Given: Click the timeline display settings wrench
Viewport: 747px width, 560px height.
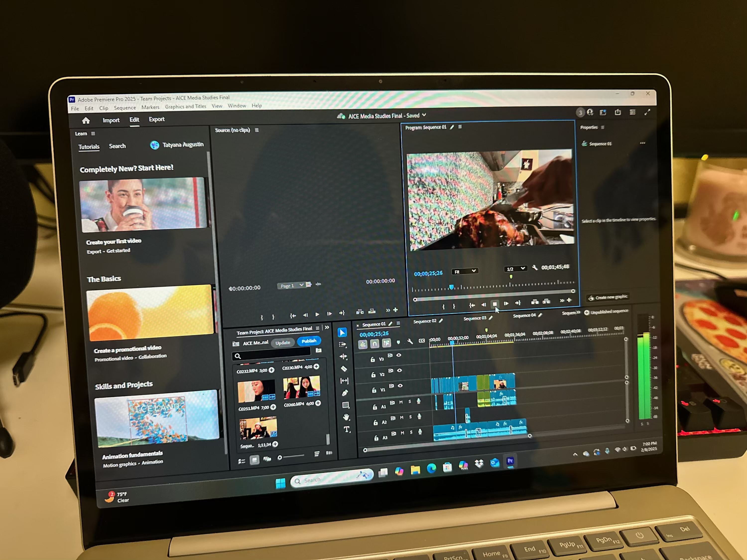Looking at the screenshot, I should [x=410, y=342].
